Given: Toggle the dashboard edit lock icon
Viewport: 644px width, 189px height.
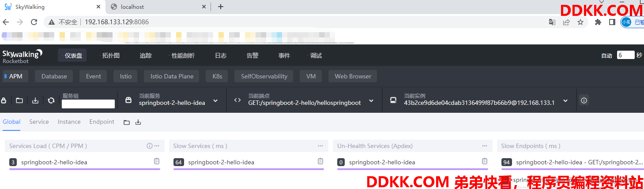Looking at the screenshot, I should tap(4, 100).
